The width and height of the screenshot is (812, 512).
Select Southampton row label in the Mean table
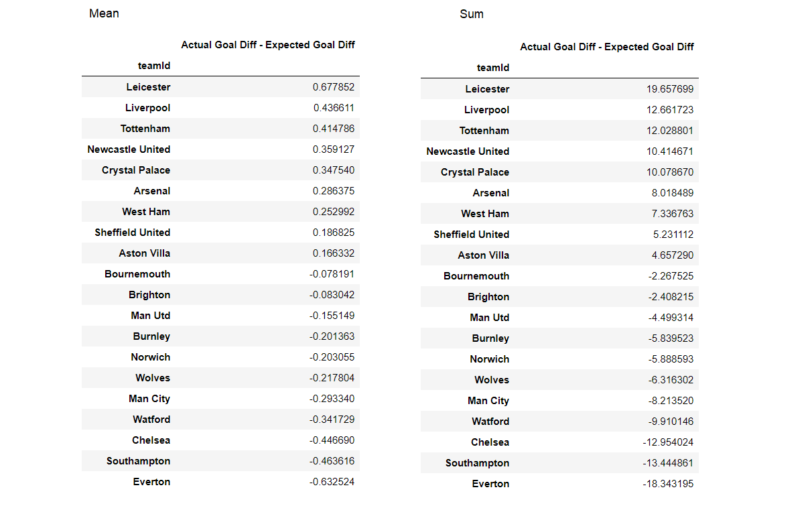click(138, 461)
